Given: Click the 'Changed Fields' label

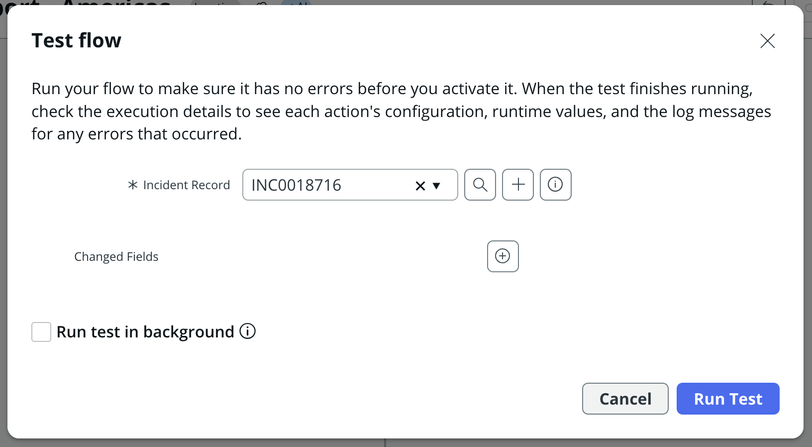Looking at the screenshot, I should [x=116, y=257].
